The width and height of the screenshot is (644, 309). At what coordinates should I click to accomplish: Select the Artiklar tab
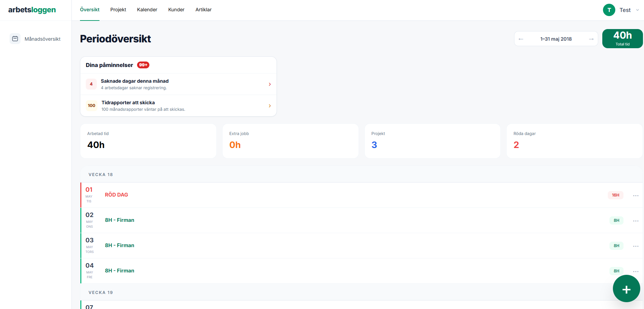[x=203, y=10]
